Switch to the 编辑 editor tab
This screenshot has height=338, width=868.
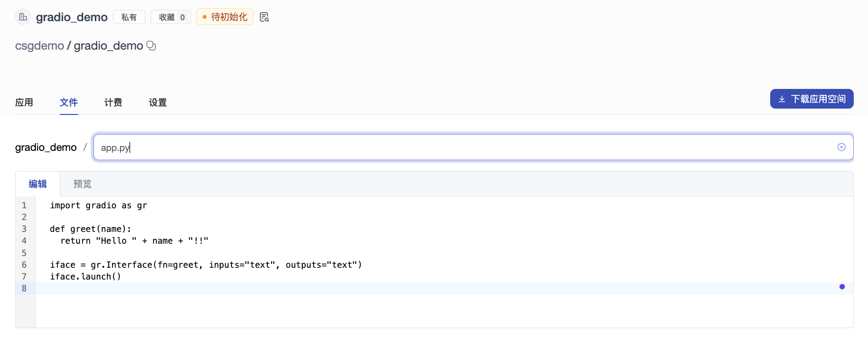point(38,184)
